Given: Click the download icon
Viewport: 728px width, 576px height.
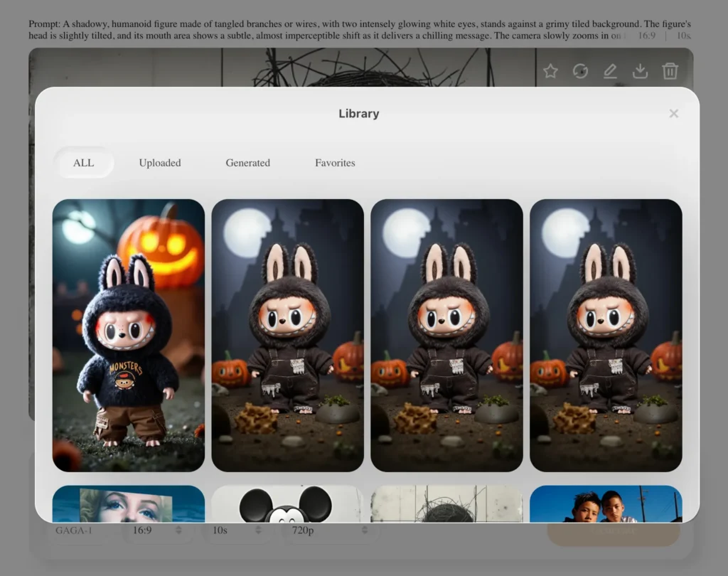Looking at the screenshot, I should tap(640, 71).
